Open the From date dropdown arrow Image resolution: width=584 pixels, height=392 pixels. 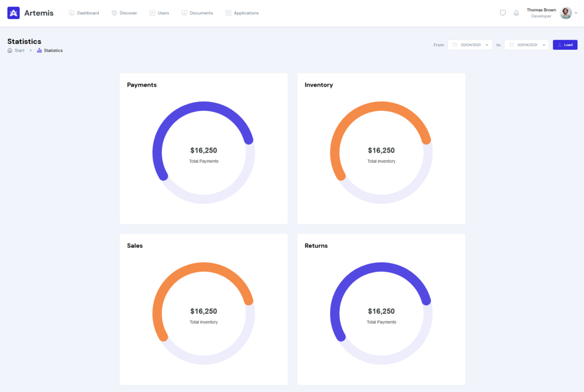[487, 45]
